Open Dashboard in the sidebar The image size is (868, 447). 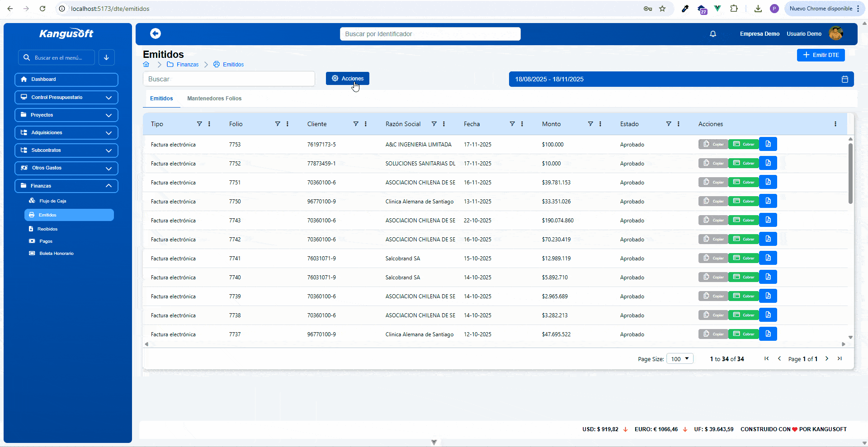[x=66, y=80]
